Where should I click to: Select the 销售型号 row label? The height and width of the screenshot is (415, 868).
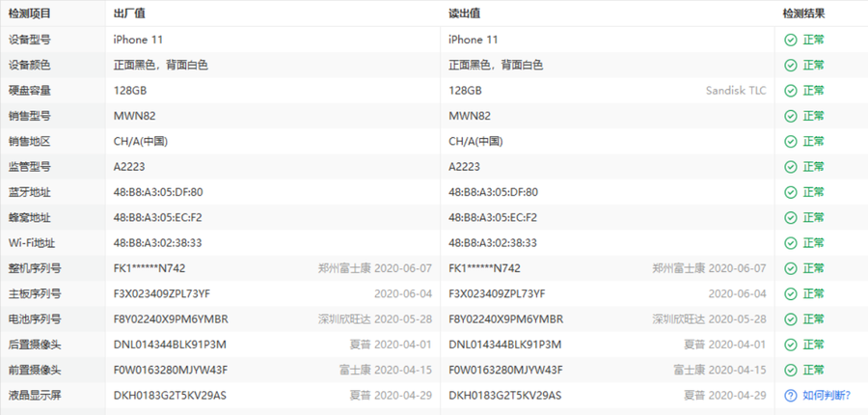pyautogui.click(x=29, y=117)
